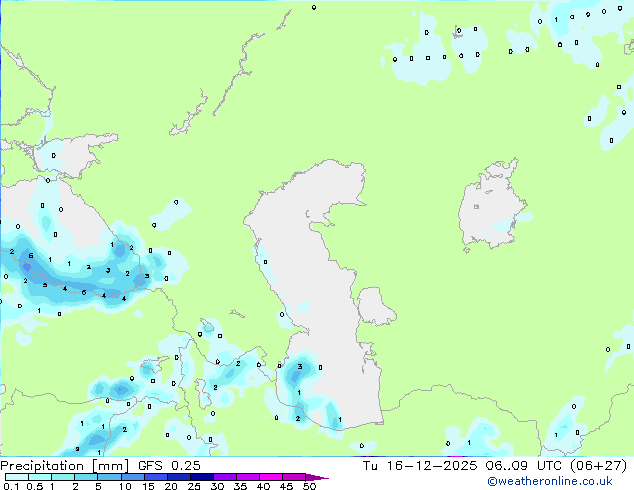
Task: Click the legend label "0.1"
Action: pos(11,486)
